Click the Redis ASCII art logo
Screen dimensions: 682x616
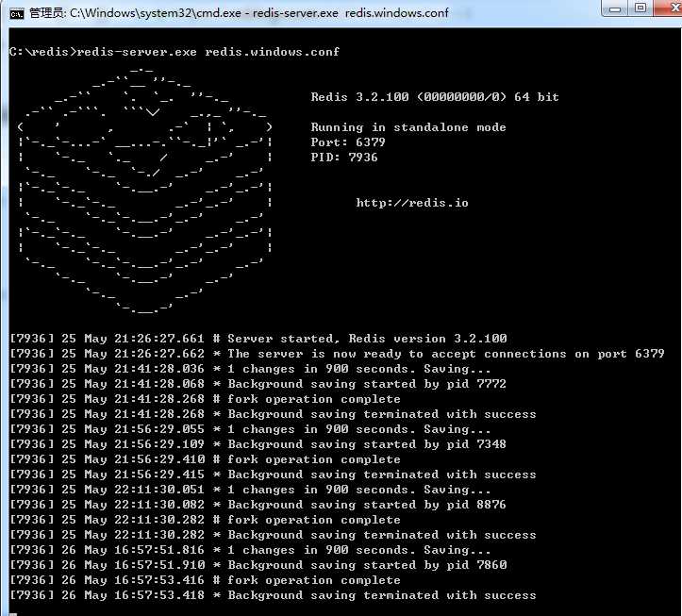[x=145, y=191]
